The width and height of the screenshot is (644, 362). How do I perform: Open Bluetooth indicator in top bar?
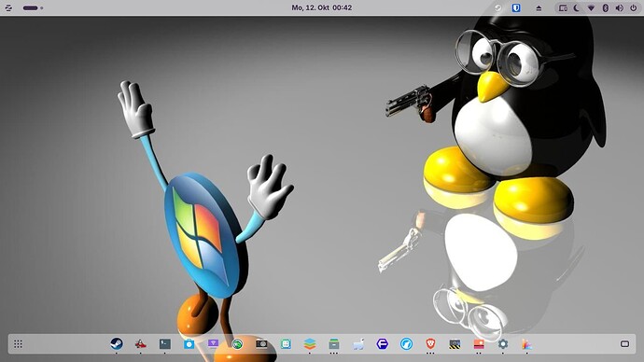point(606,7)
